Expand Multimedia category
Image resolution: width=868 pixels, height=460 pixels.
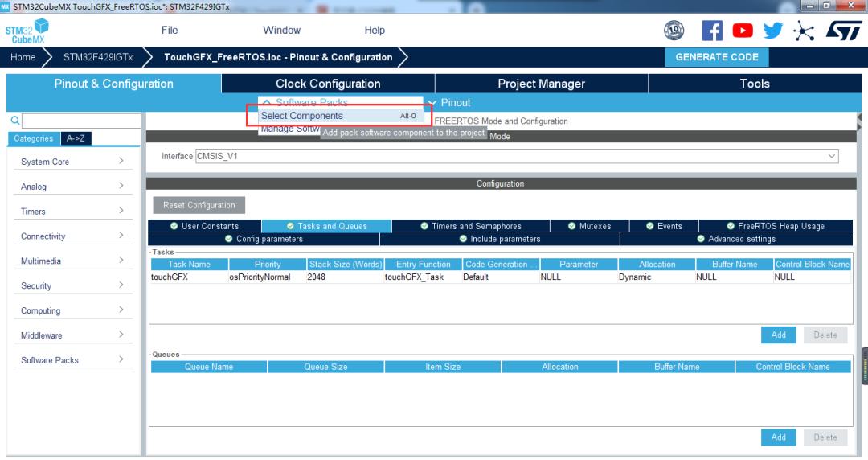(72, 261)
